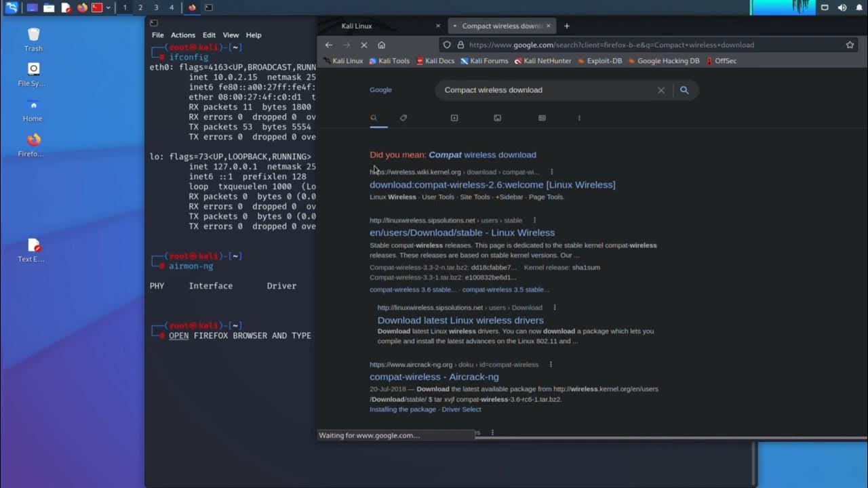Open the Kali NetHunter bookmark
868x488 pixels.
click(543, 61)
